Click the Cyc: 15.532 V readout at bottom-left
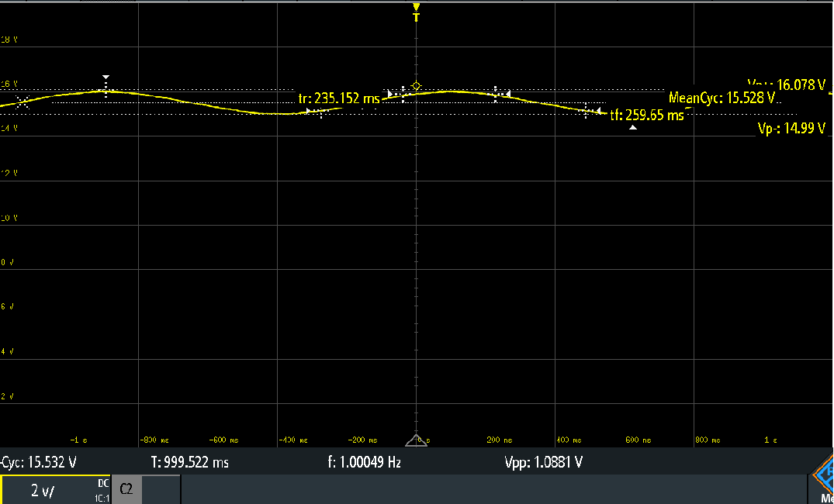Image resolution: width=834 pixels, height=504 pixels. point(39,462)
